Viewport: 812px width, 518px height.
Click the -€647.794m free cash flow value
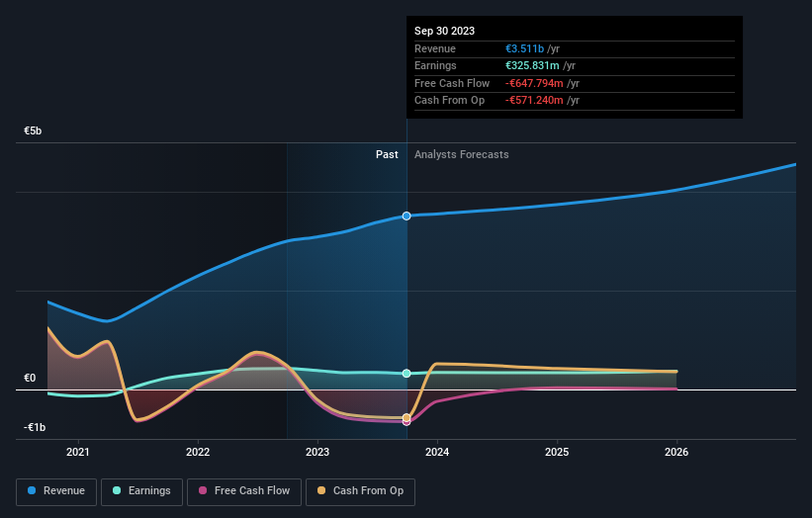[534, 83]
